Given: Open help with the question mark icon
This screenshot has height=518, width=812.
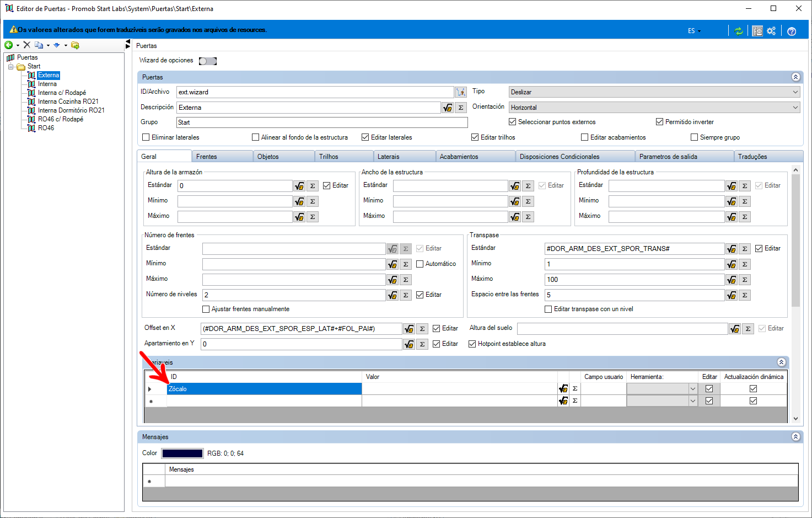Looking at the screenshot, I should [x=792, y=31].
